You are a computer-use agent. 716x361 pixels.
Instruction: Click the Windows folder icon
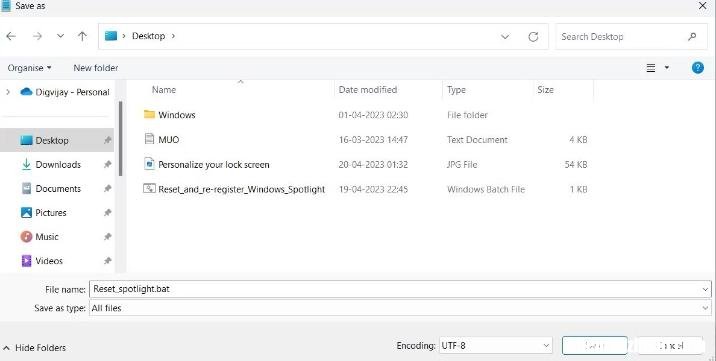click(x=149, y=115)
